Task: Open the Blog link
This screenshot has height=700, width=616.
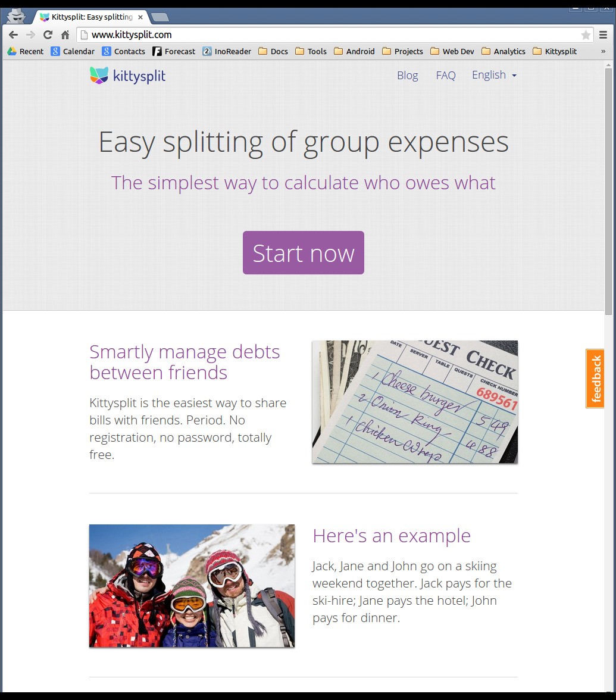Action: click(x=408, y=76)
